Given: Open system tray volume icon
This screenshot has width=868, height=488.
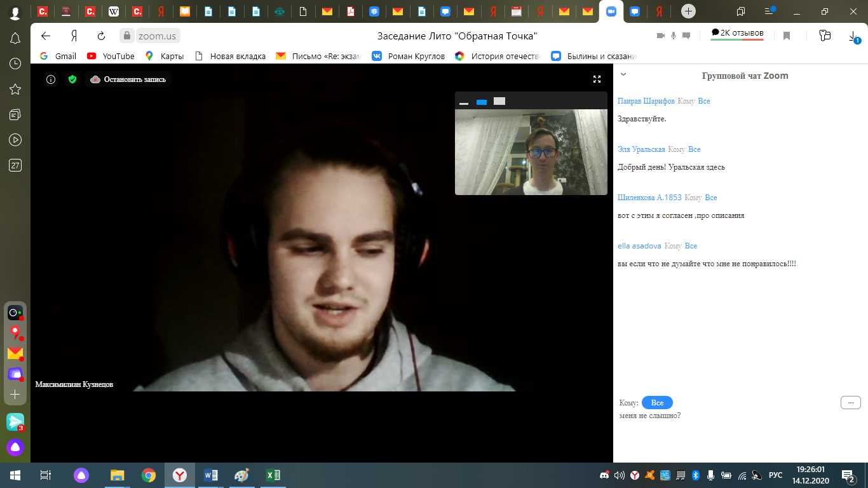Looking at the screenshot, I should click(620, 475).
